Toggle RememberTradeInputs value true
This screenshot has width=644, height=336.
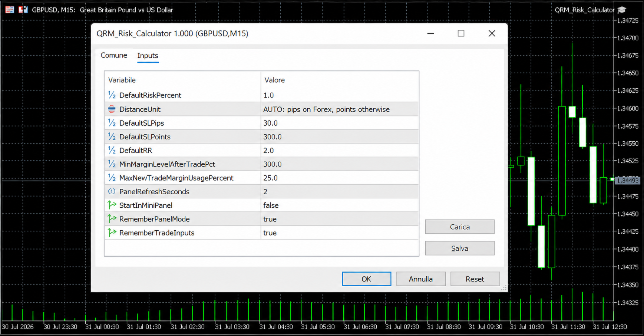(340, 233)
